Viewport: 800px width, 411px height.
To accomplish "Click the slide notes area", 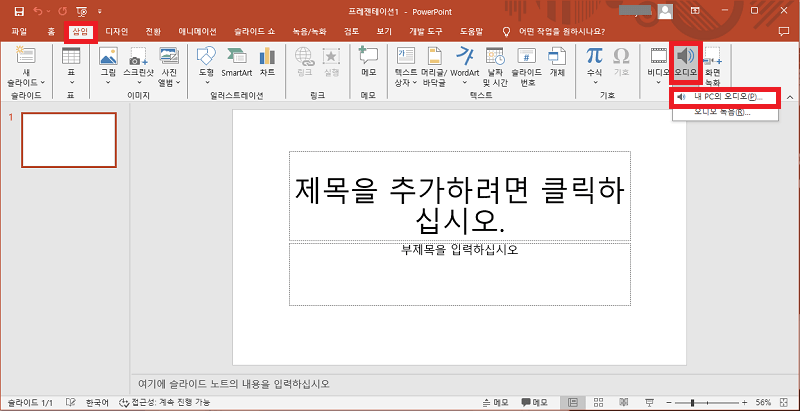I will point(464,383).
